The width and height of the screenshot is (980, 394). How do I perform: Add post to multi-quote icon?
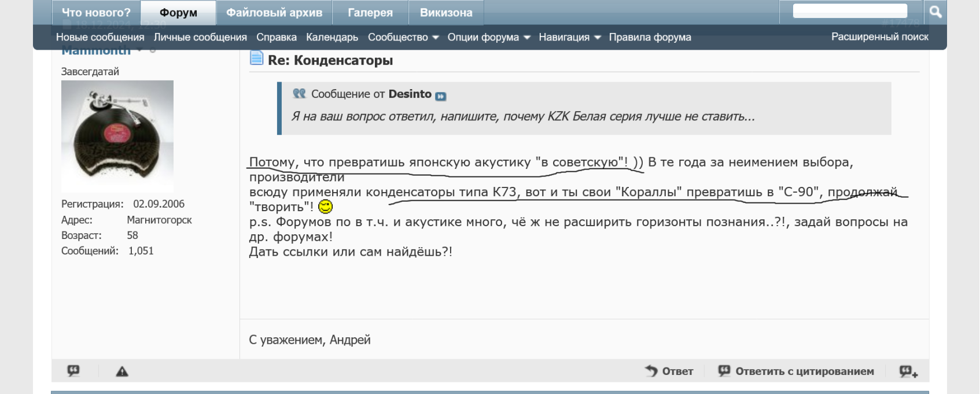point(908,371)
